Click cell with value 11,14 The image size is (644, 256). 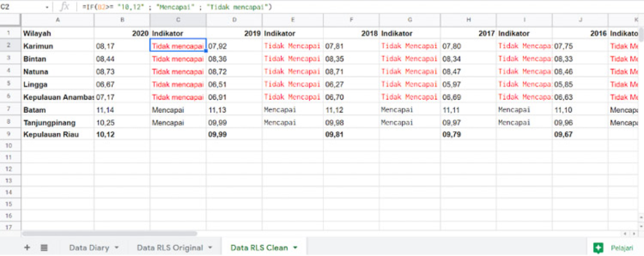pos(122,109)
